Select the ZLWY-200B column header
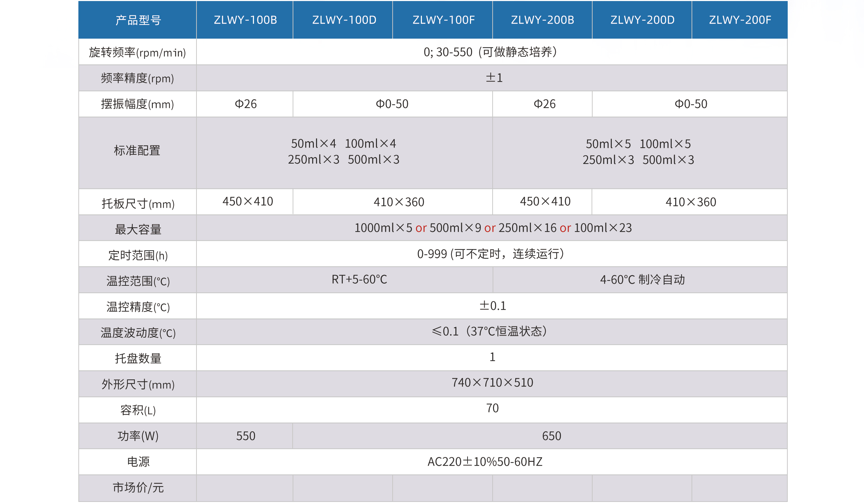 pyautogui.click(x=542, y=20)
